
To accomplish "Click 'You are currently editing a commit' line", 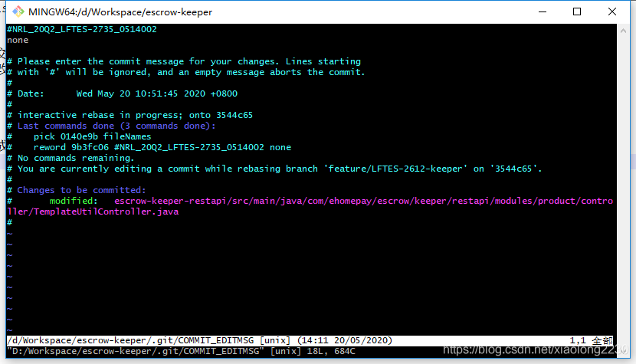I will coord(274,169).
